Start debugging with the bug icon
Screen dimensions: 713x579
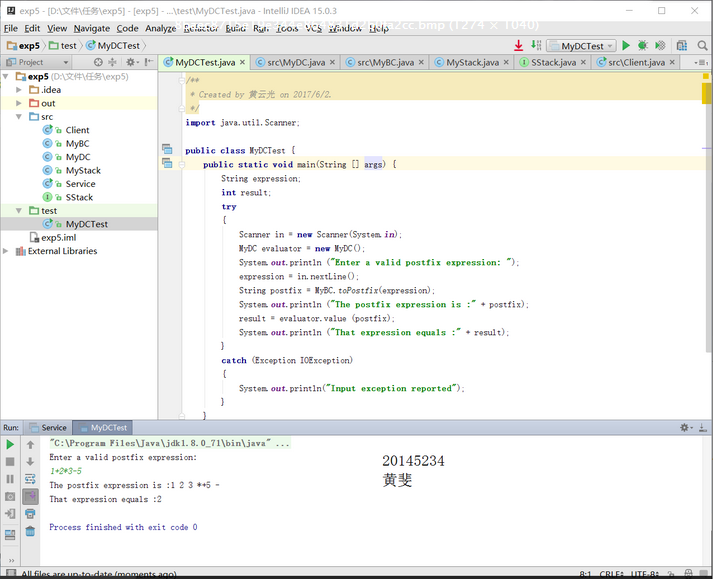click(643, 45)
